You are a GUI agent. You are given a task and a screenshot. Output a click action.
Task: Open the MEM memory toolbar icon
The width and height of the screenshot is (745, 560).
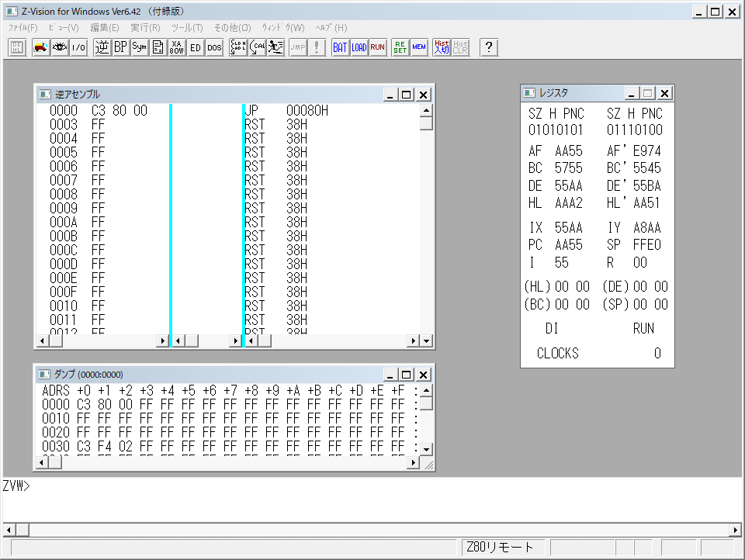coord(419,47)
